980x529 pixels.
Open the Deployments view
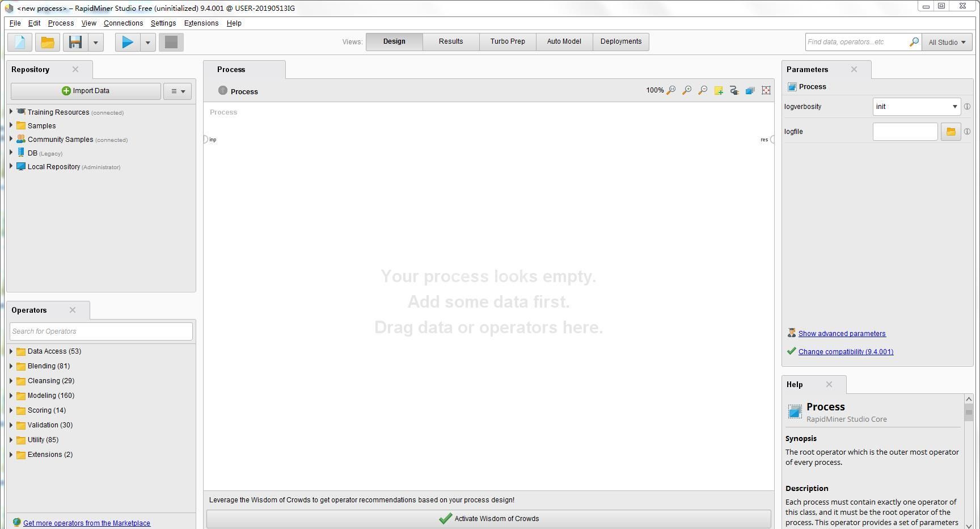click(621, 41)
